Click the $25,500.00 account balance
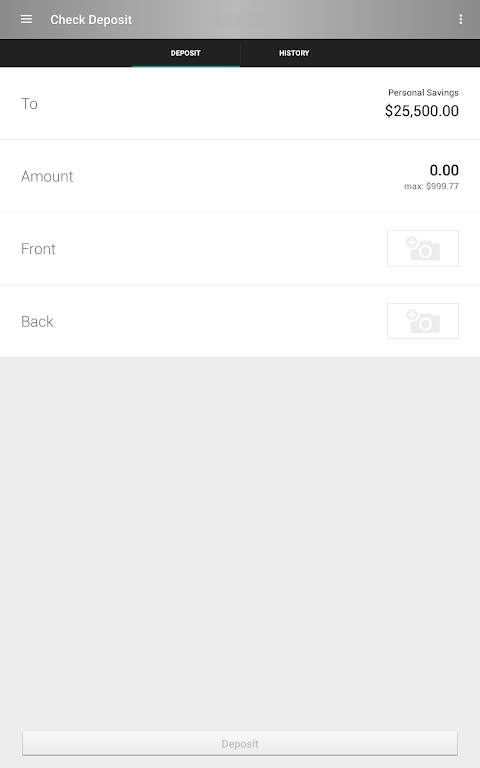The width and height of the screenshot is (480, 768). [x=422, y=111]
